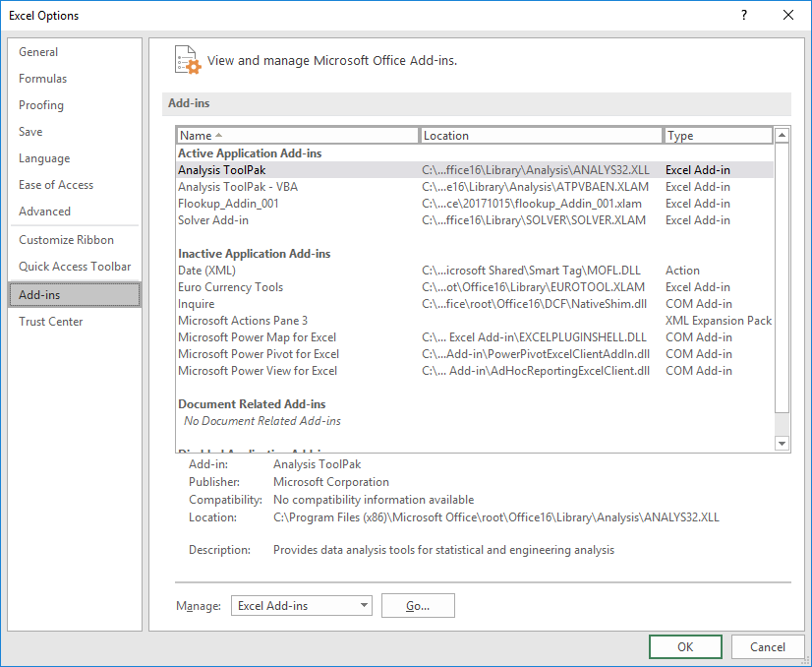Click the full ANALYS32.XLL location path
Screen dimensions: 812x667
coord(496,517)
